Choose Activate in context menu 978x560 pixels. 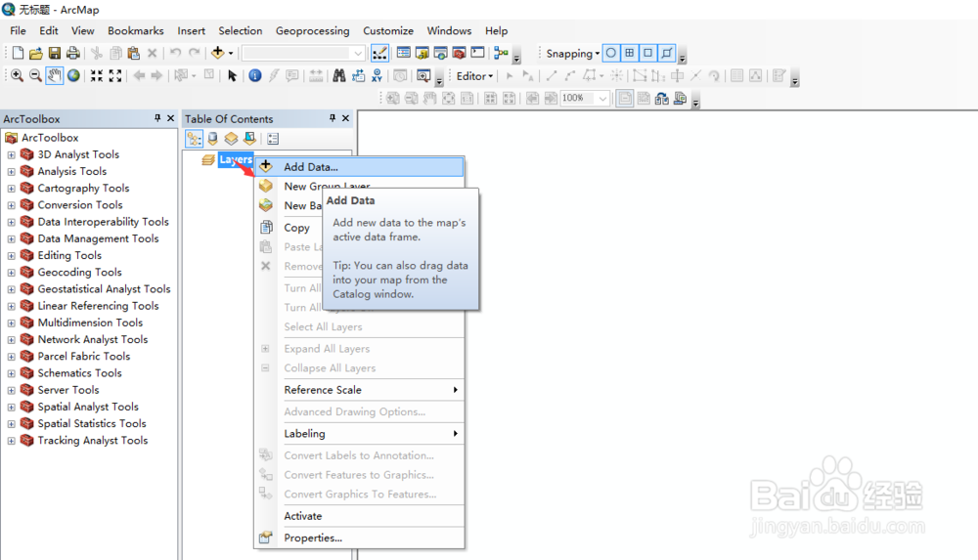click(x=359, y=516)
